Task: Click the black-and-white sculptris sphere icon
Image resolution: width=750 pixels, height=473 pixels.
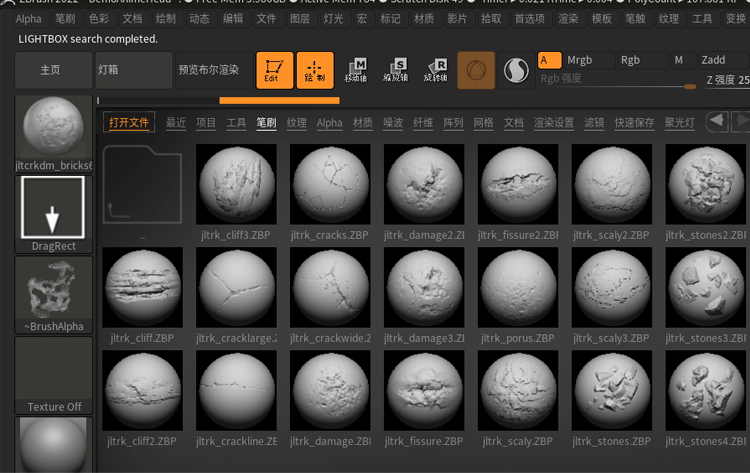Action: [x=517, y=70]
